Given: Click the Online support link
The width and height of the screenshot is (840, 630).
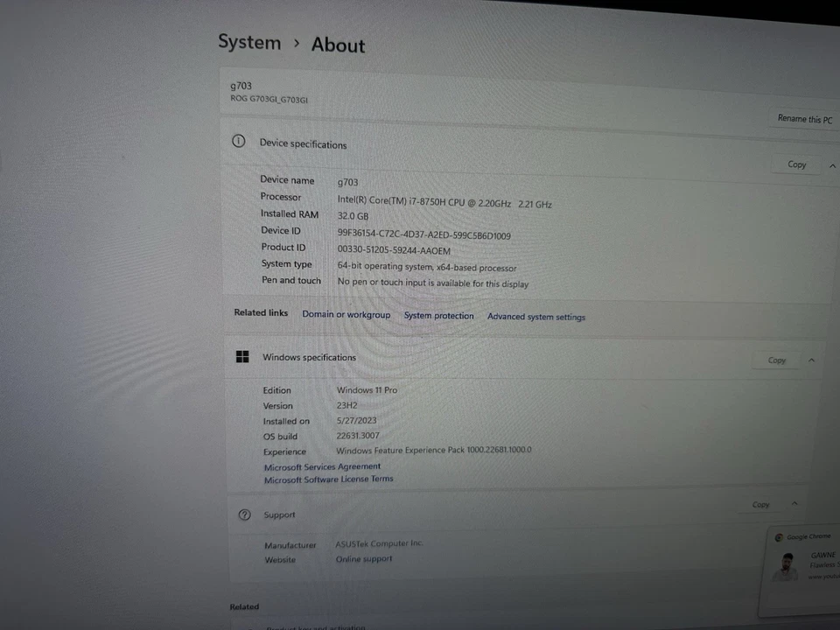Looking at the screenshot, I should tap(364, 559).
